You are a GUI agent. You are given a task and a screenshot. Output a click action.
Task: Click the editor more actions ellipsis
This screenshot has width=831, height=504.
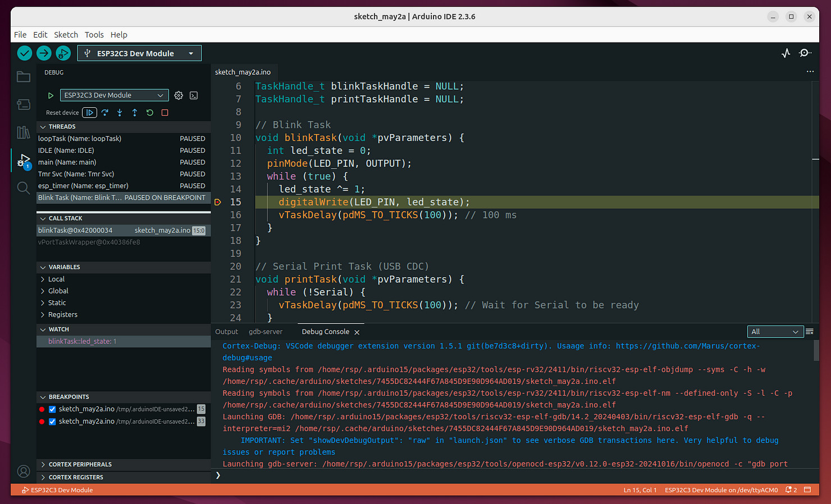tap(810, 72)
